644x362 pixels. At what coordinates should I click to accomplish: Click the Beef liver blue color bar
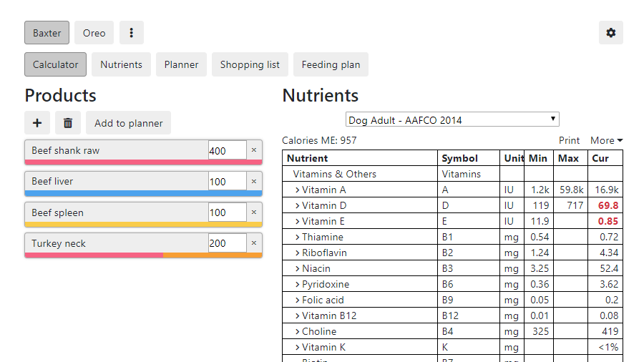click(x=143, y=193)
